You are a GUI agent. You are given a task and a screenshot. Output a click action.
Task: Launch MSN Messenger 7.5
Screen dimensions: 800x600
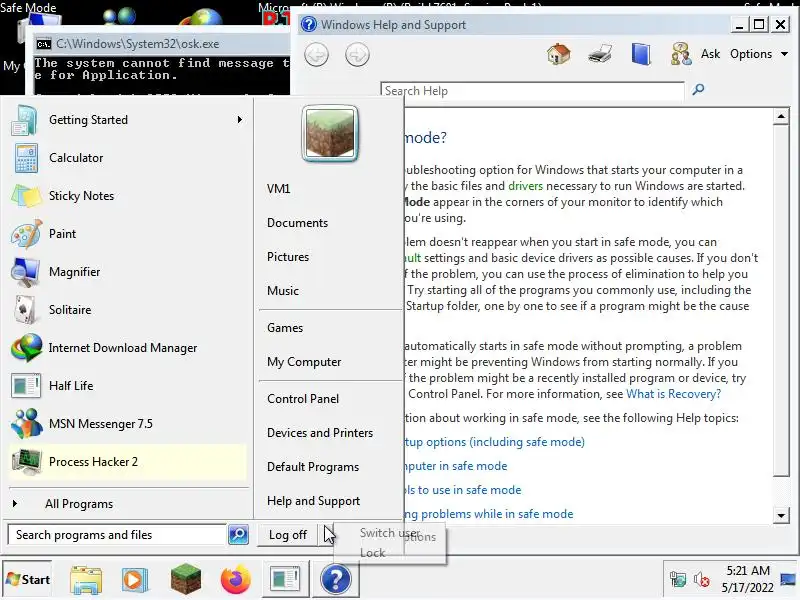[128, 424]
